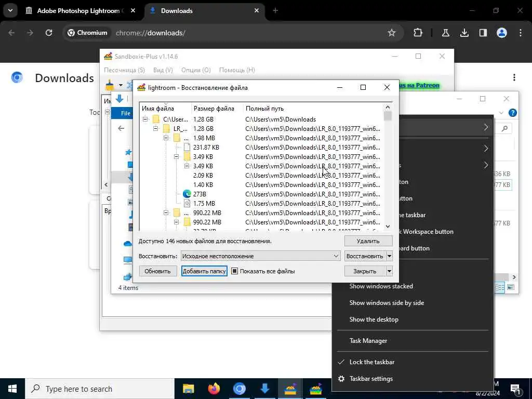Open Chromium three-dot main menu
The image size is (532, 399).
(x=521, y=33)
